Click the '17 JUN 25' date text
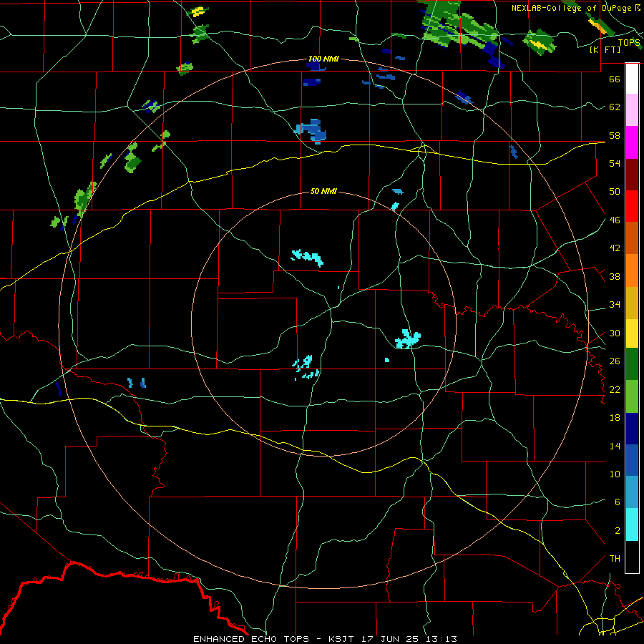The width and height of the screenshot is (644, 644). pos(389,639)
